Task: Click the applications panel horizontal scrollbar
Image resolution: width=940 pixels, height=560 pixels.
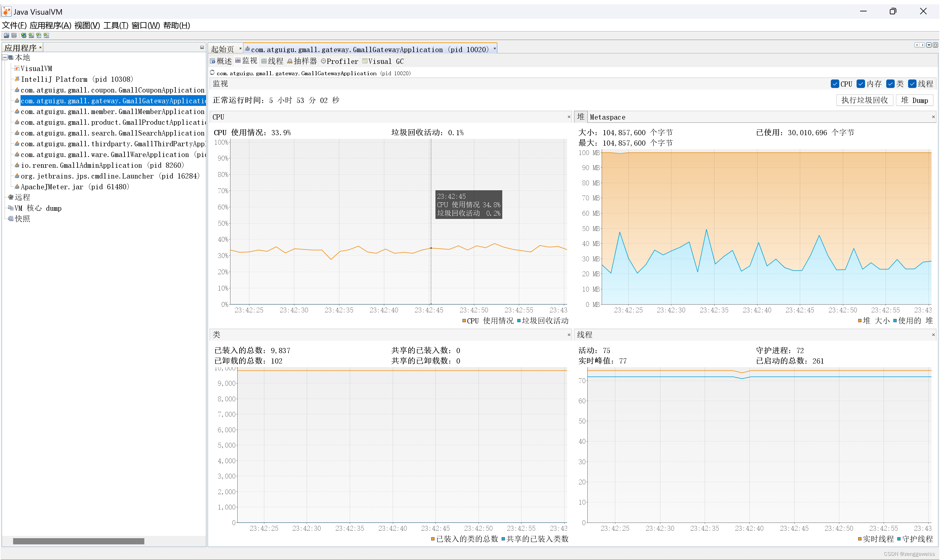Action: pos(79,541)
